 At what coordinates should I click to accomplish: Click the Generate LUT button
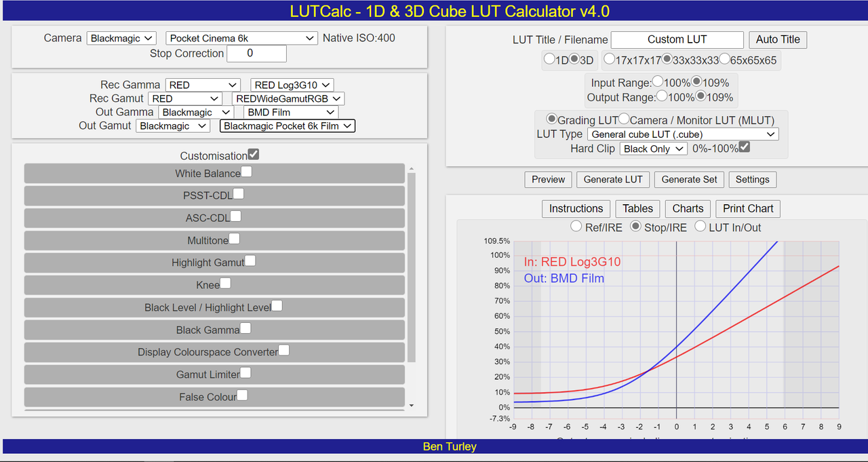[x=613, y=180]
